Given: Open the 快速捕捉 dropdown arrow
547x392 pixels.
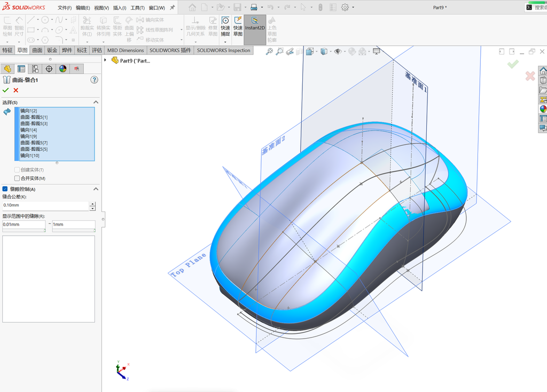Looking at the screenshot, I should pos(225,42).
